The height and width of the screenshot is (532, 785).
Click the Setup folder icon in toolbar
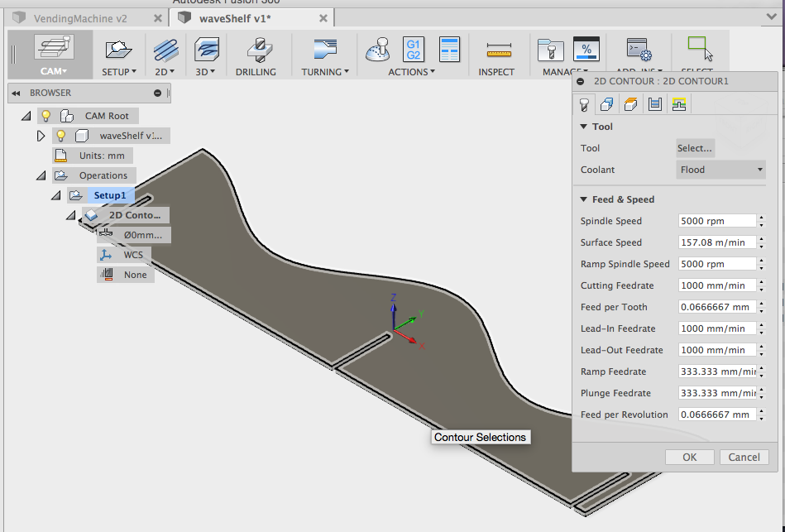(118, 50)
